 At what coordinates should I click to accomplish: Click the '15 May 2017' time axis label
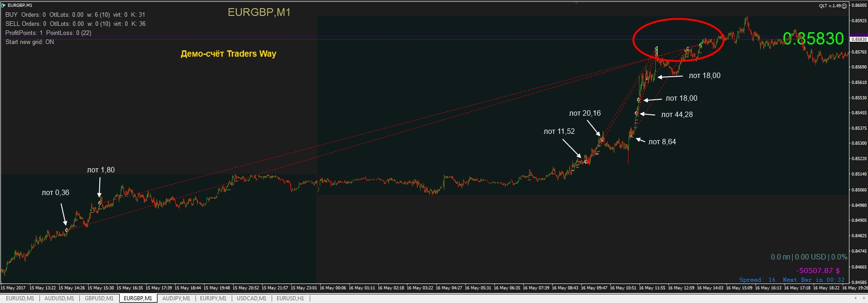[x=13, y=288]
